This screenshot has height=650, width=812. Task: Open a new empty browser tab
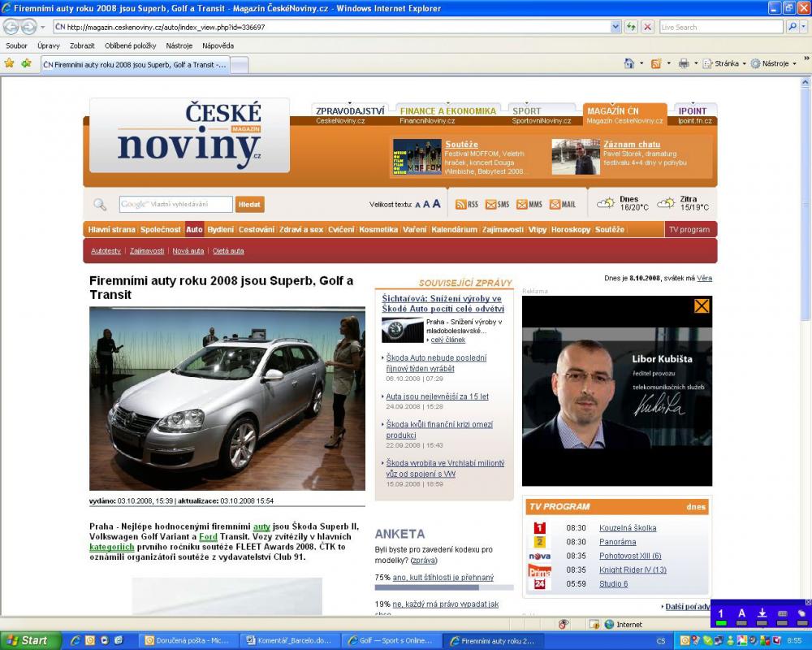[240, 65]
